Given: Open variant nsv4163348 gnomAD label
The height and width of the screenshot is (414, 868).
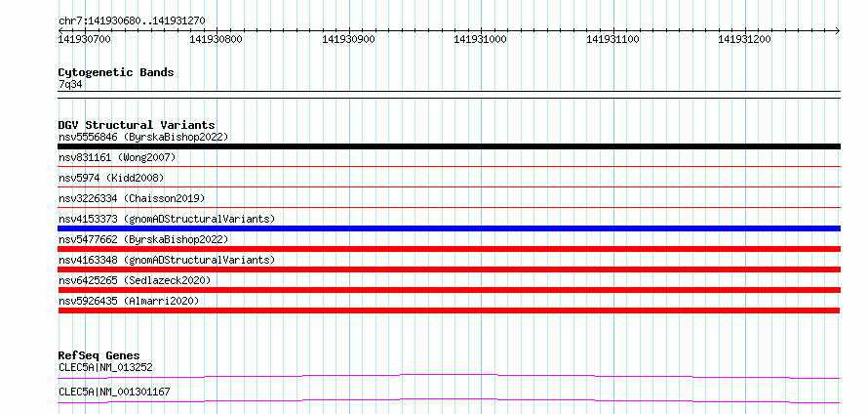Looking at the screenshot, I should (167, 260).
